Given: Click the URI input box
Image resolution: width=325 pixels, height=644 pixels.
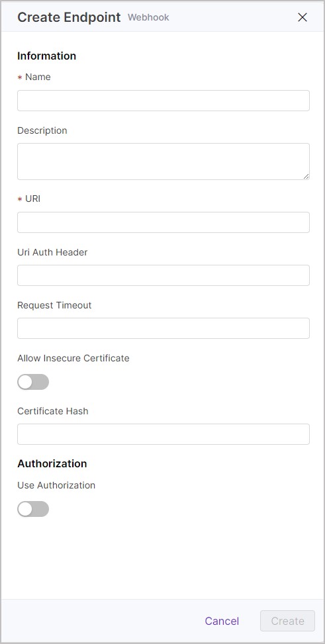Looking at the screenshot, I should (163, 222).
